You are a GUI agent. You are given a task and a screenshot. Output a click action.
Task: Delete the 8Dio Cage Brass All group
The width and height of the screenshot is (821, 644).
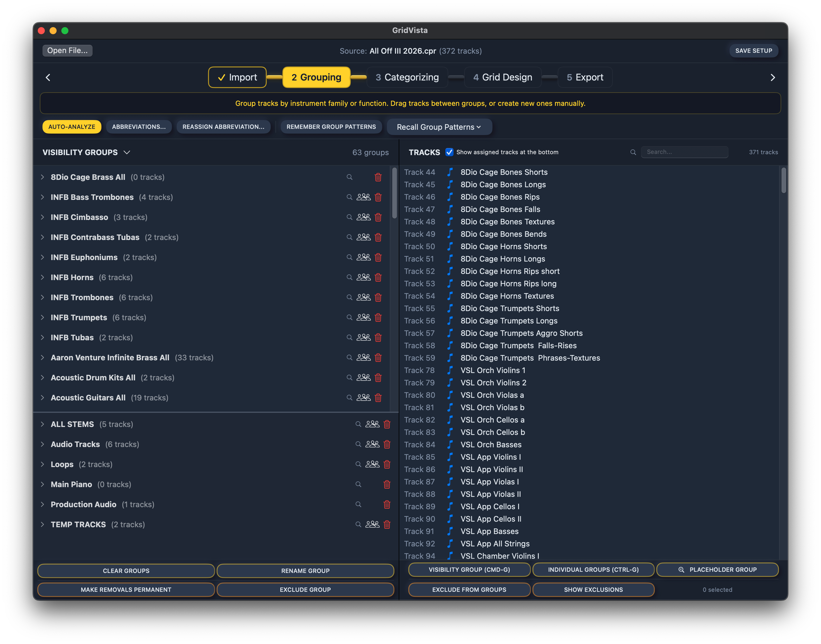click(378, 177)
